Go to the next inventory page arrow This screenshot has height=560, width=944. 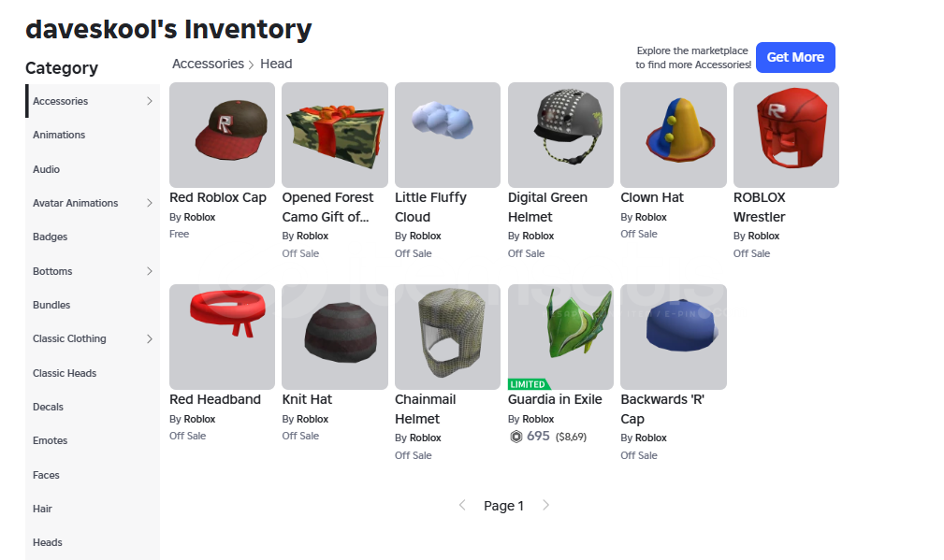[x=545, y=505]
